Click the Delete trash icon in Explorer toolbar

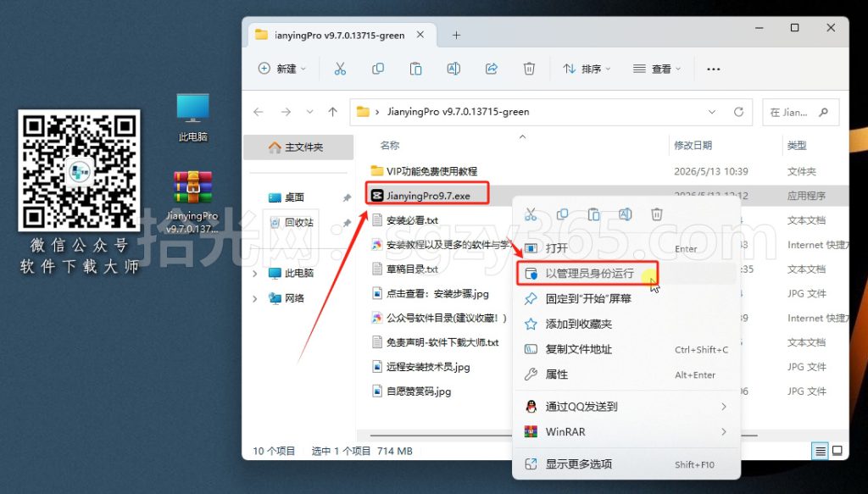(529, 69)
